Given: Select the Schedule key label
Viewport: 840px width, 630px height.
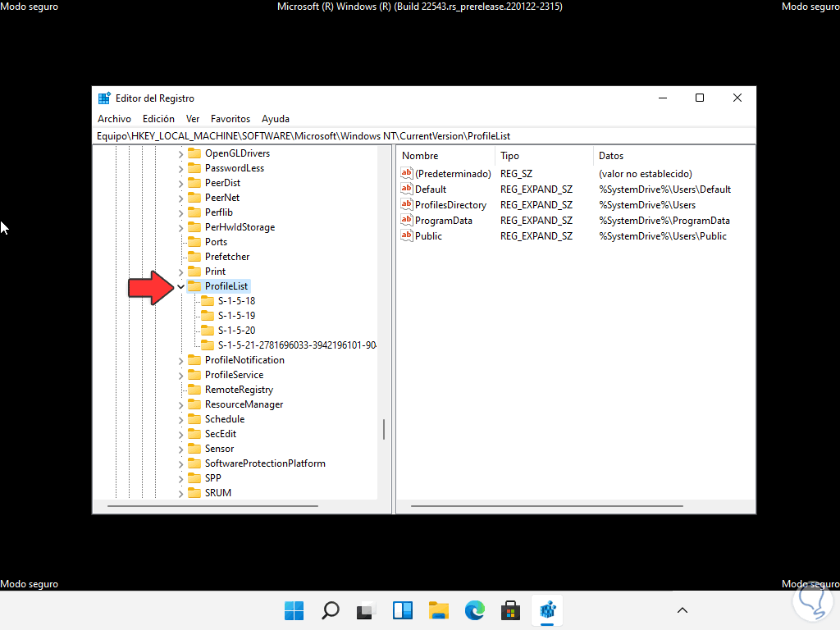Looking at the screenshot, I should pos(225,419).
